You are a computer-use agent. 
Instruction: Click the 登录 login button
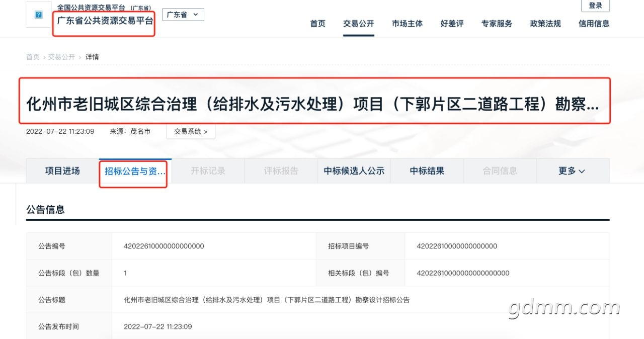pos(595,6)
